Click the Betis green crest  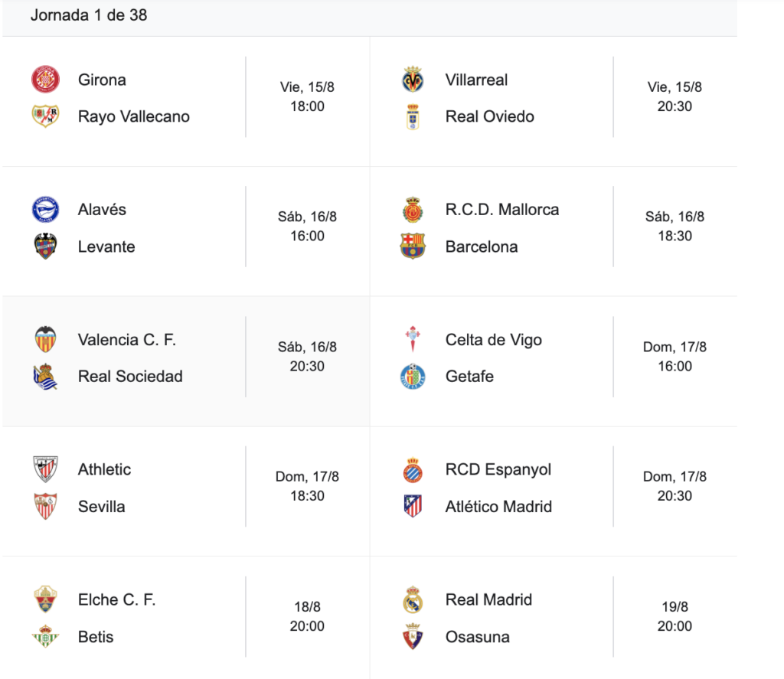tap(45, 636)
